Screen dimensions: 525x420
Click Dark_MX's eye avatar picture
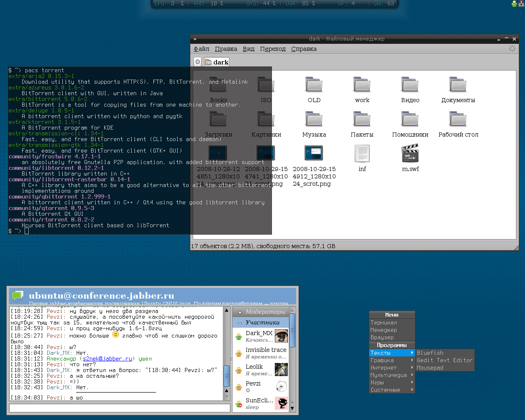tap(281, 336)
